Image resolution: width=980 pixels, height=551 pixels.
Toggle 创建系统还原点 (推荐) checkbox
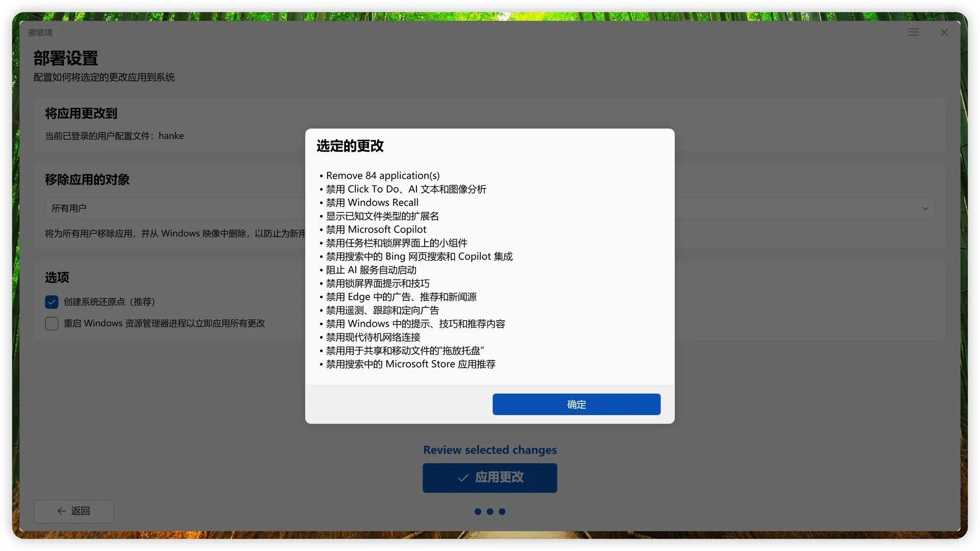[52, 302]
